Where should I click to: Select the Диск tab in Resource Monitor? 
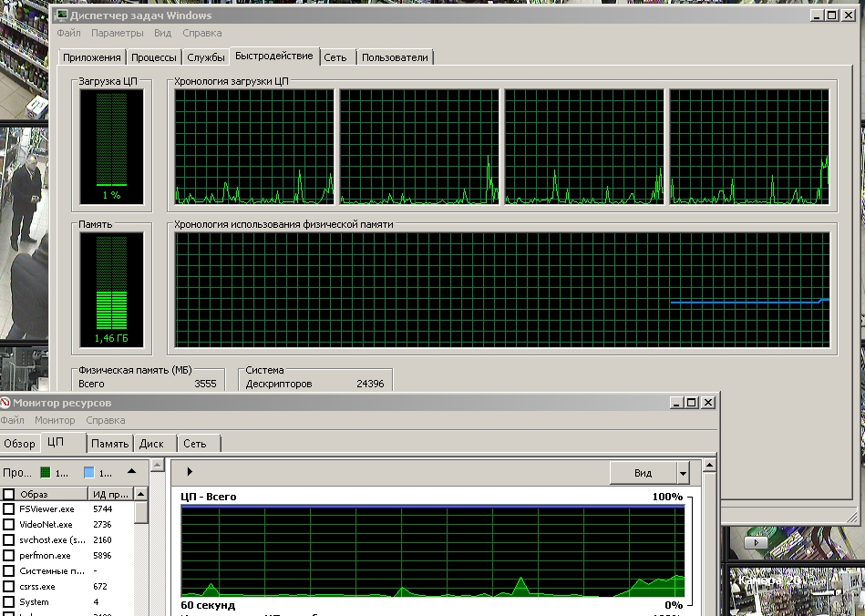pos(151,444)
